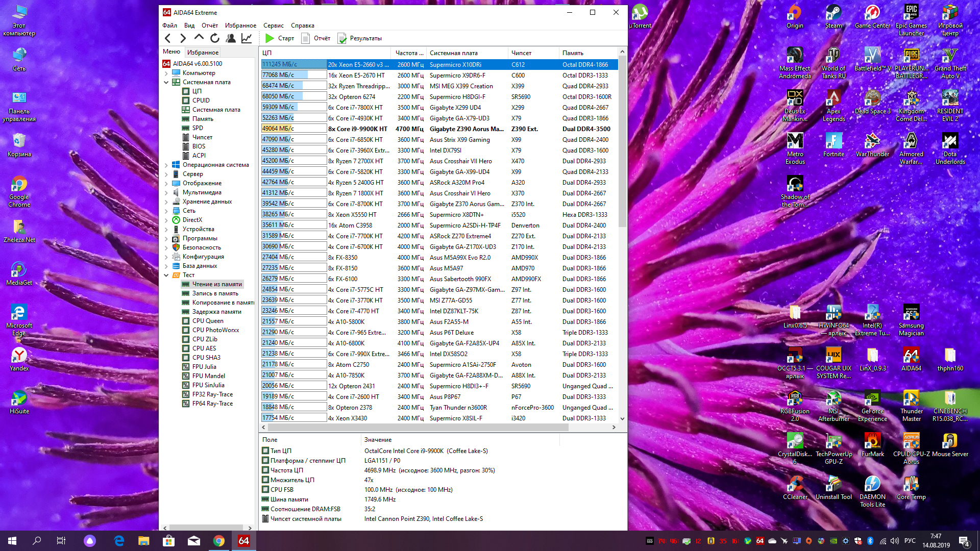The image size is (980, 551).
Task: Click the graph chart toolbar icon
Action: tap(247, 38)
